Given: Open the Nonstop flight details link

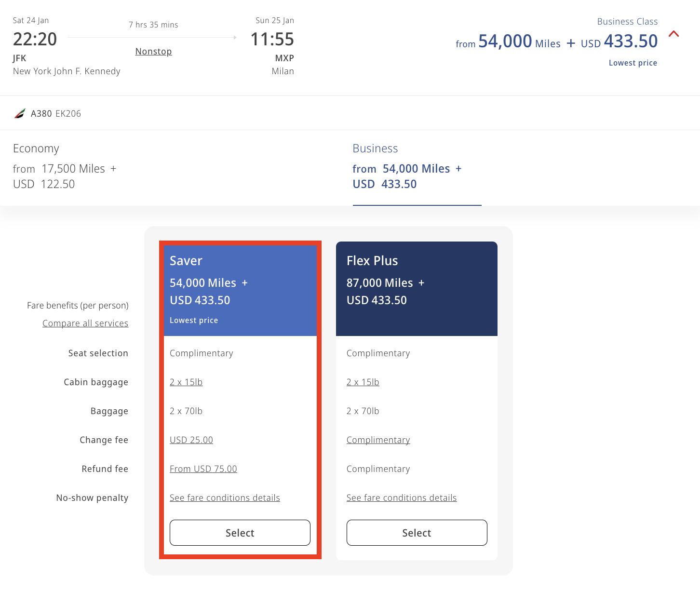Looking at the screenshot, I should 153,52.
